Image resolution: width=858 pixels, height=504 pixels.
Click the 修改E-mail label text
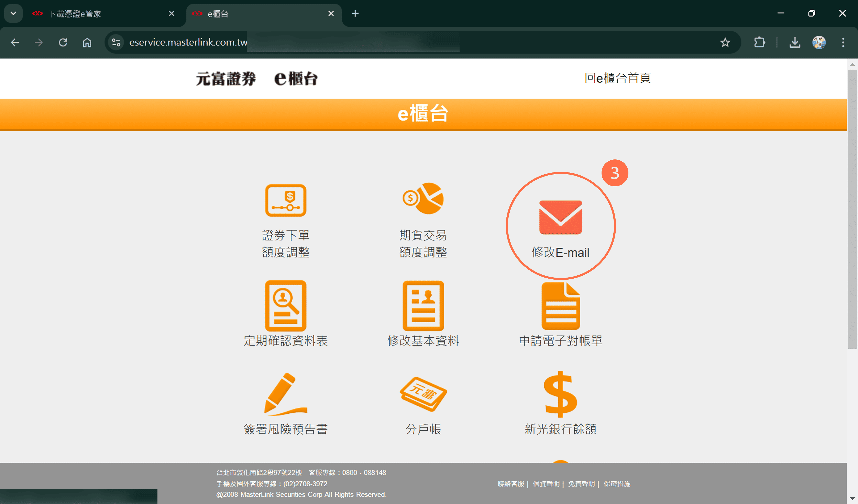(x=560, y=253)
